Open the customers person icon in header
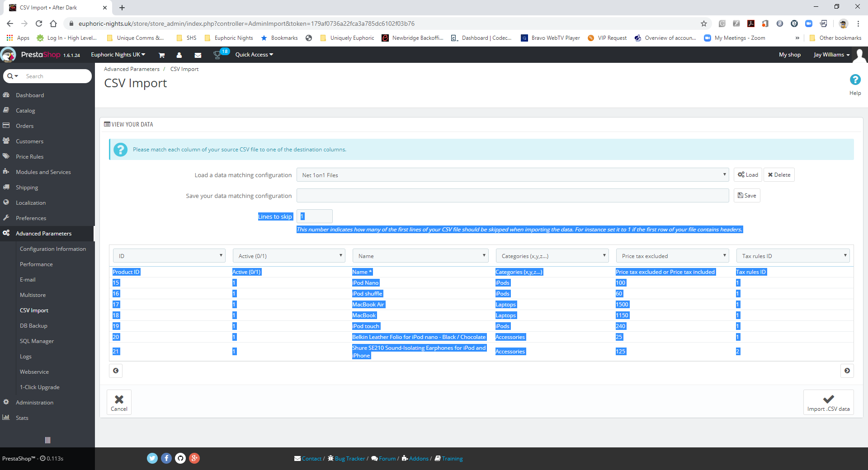 tap(179, 55)
